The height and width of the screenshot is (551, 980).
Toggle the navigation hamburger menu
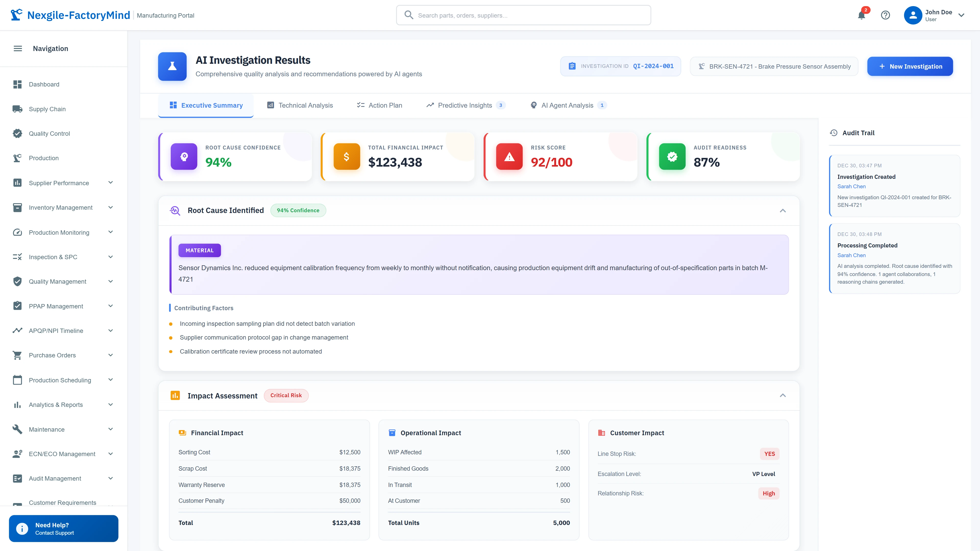[x=18, y=48]
